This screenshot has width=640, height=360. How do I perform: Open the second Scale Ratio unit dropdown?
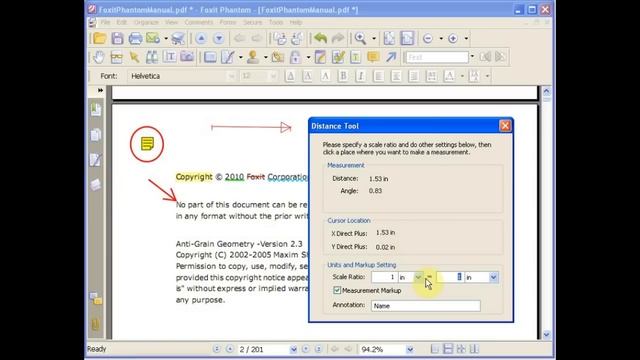pyautogui.click(x=493, y=277)
